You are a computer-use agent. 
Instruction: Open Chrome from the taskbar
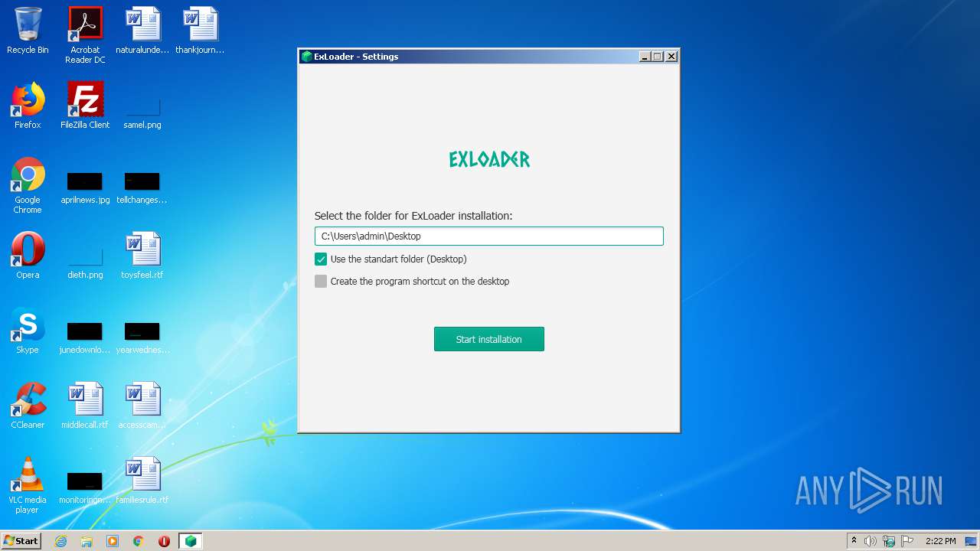pos(139,541)
